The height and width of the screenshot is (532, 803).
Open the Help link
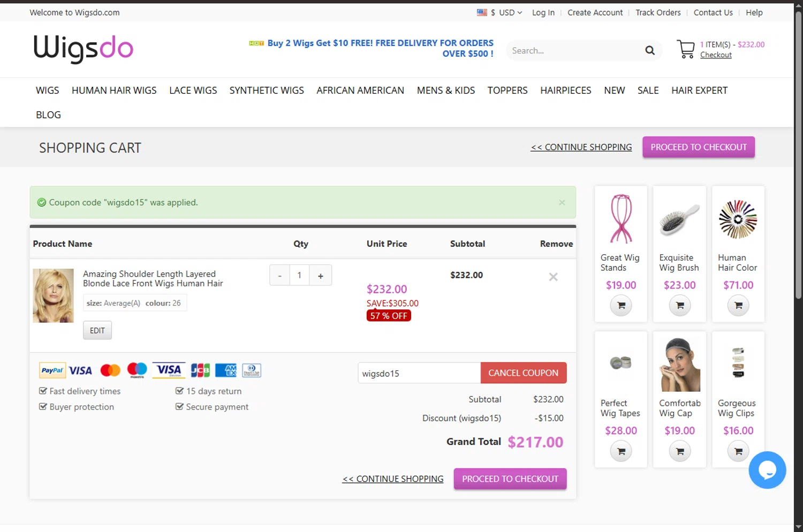754,12
